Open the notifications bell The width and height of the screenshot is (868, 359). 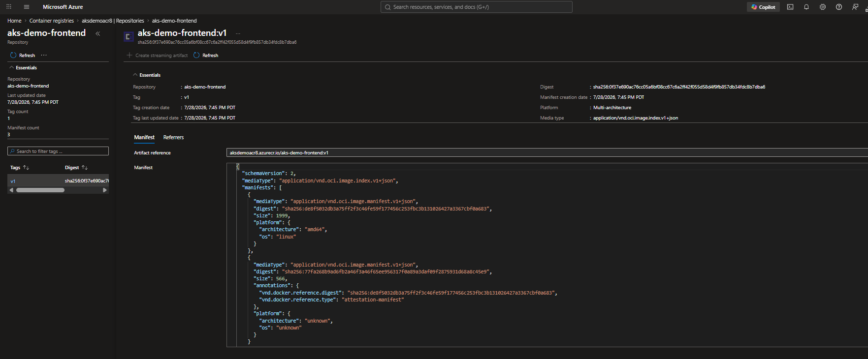click(x=806, y=7)
